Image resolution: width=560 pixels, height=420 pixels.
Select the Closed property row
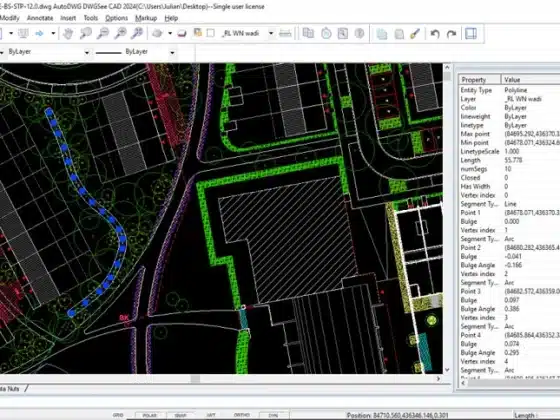coord(509,178)
